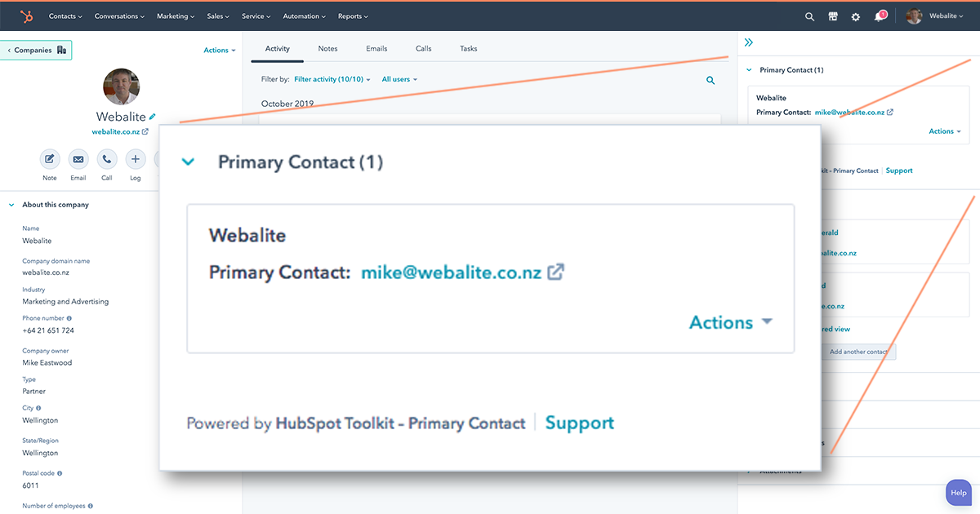This screenshot has width=980, height=514.
Task: Open the Marketplace icon in top bar
Action: [833, 16]
